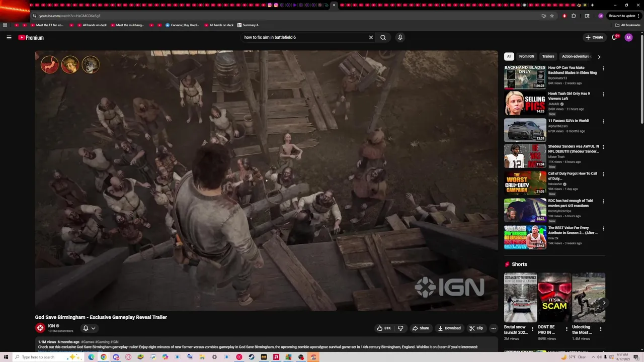
Task: Open options for Elden Ring video
Action: click(x=603, y=68)
